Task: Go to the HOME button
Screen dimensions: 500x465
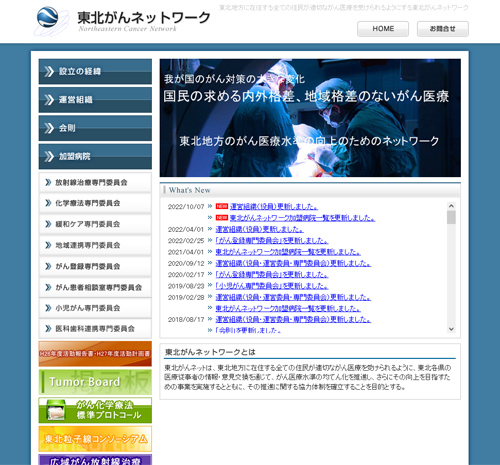Action: (x=383, y=29)
